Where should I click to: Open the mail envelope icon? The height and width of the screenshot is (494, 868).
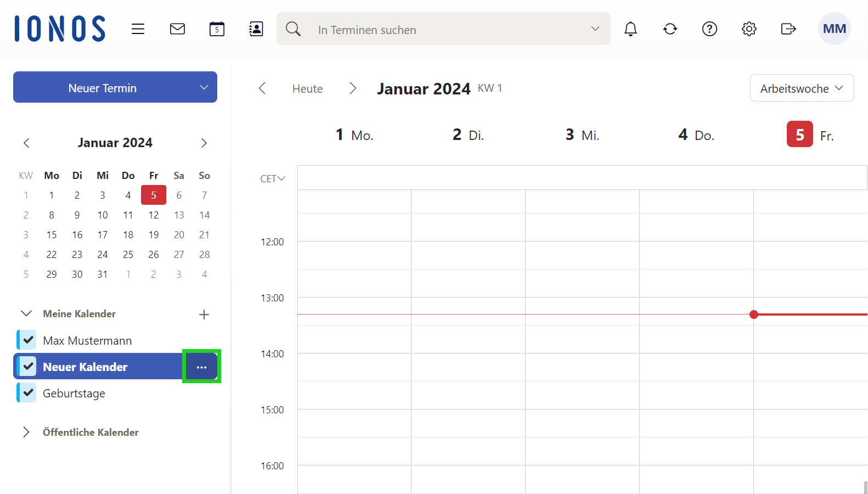pos(177,29)
